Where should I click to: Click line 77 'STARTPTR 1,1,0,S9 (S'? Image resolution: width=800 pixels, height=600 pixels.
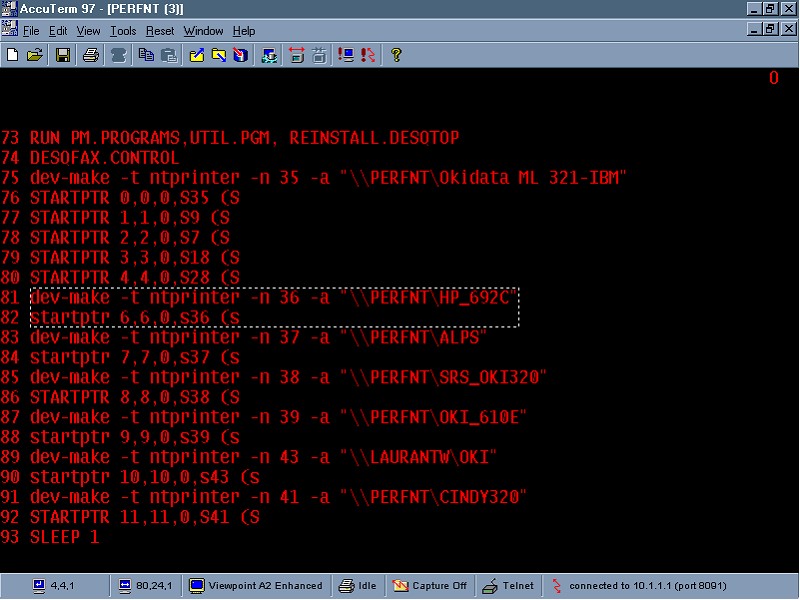pos(130,218)
